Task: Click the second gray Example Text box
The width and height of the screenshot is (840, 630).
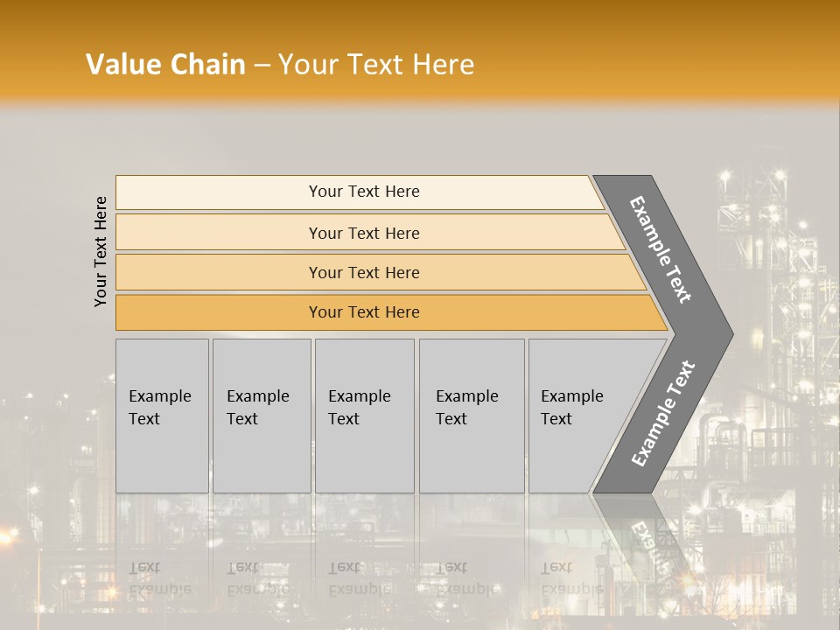Action: (261, 416)
